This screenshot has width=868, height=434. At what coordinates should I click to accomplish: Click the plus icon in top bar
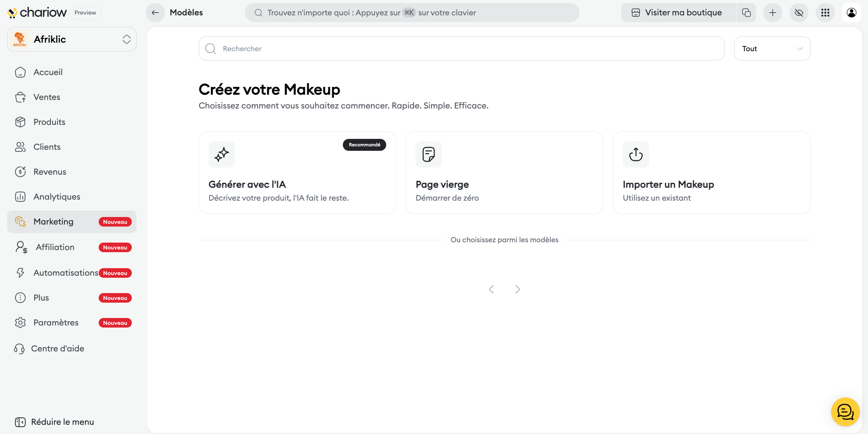point(773,13)
